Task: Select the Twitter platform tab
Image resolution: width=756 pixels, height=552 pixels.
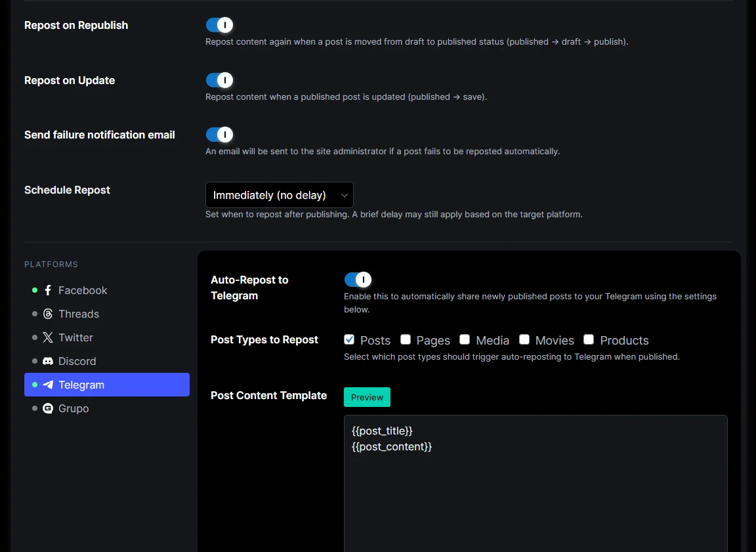Action: point(106,337)
